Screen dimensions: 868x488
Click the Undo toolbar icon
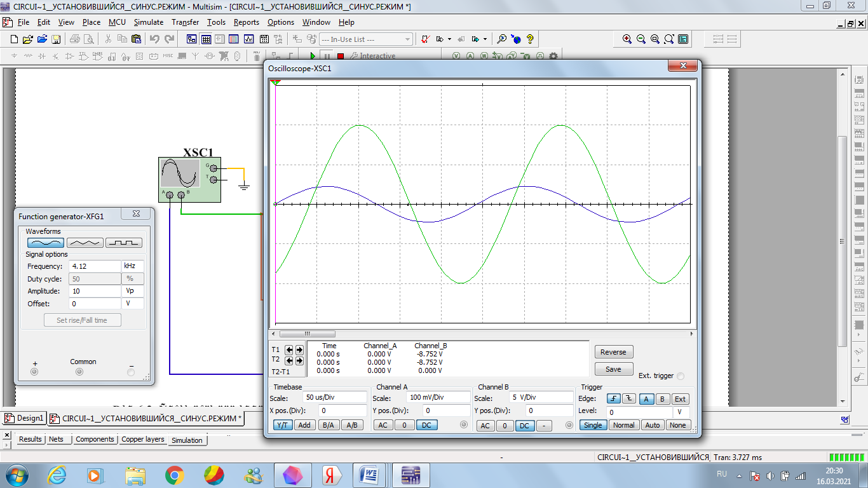(x=154, y=39)
